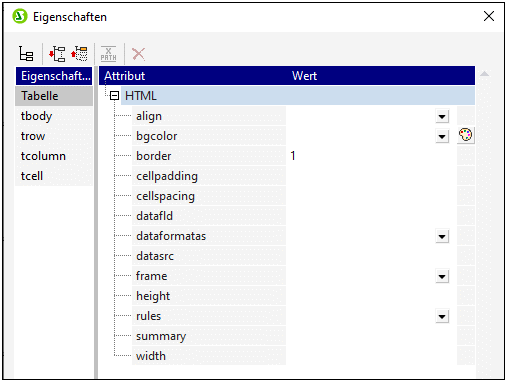
Task: Click the width value field
Action: click(x=371, y=356)
